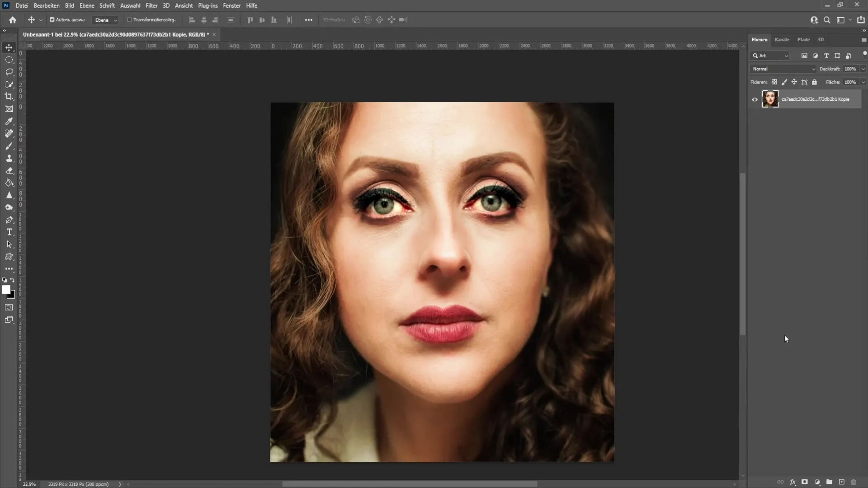Switch to the Kanäle tab
The height and width of the screenshot is (488, 868).
pyautogui.click(x=782, y=39)
